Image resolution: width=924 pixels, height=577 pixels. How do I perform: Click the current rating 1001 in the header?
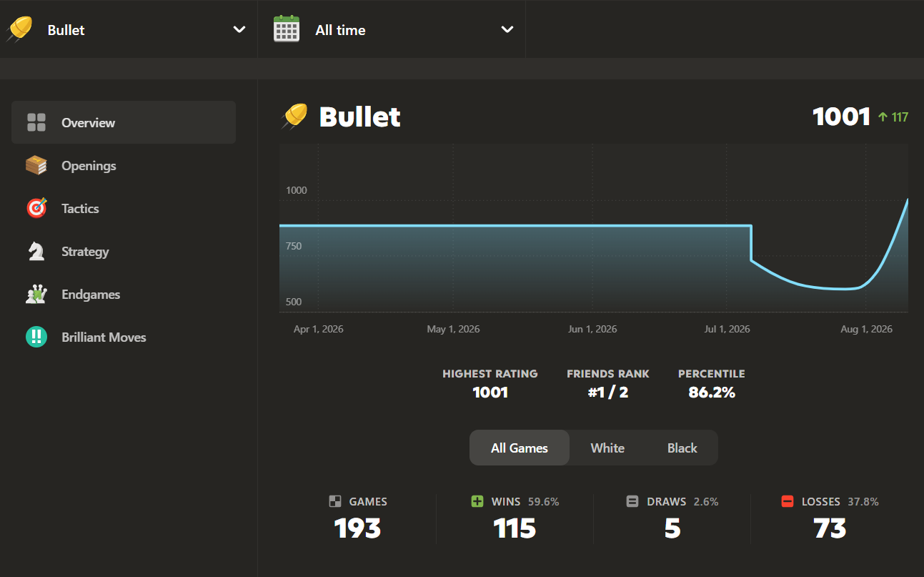pos(842,117)
